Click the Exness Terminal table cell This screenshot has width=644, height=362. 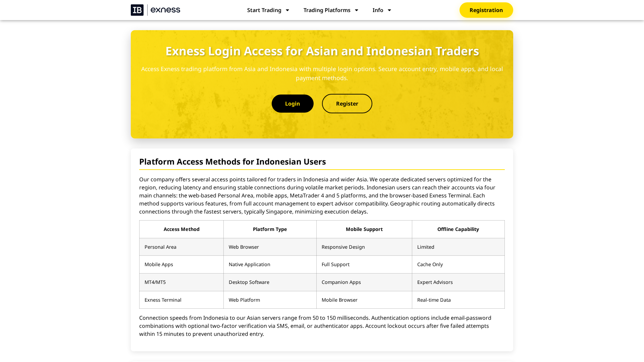click(x=181, y=300)
